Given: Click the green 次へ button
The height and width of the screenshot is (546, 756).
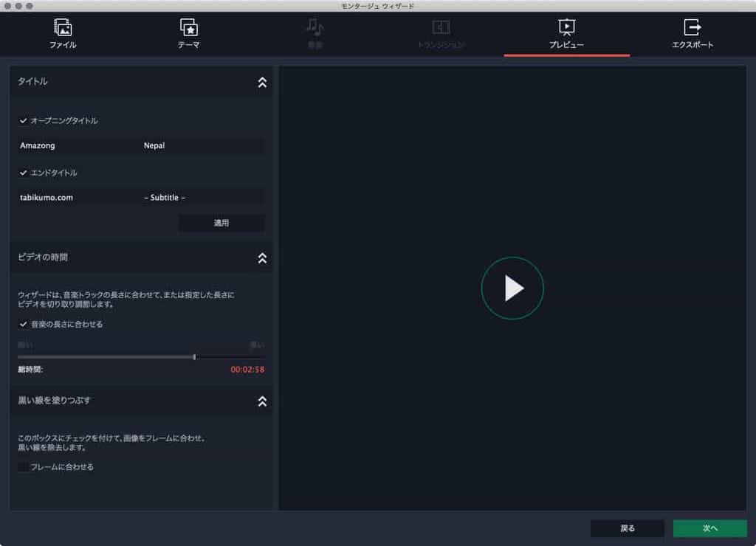Looking at the screenshot, I should [x=709, y=528].
